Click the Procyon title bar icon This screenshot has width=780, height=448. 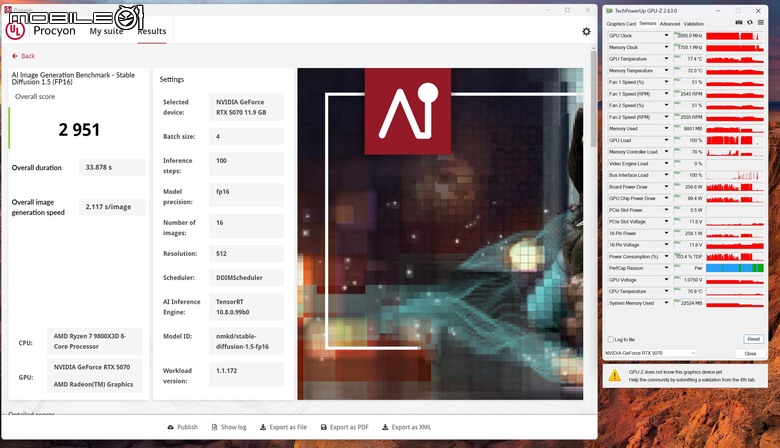click(7, 9)
